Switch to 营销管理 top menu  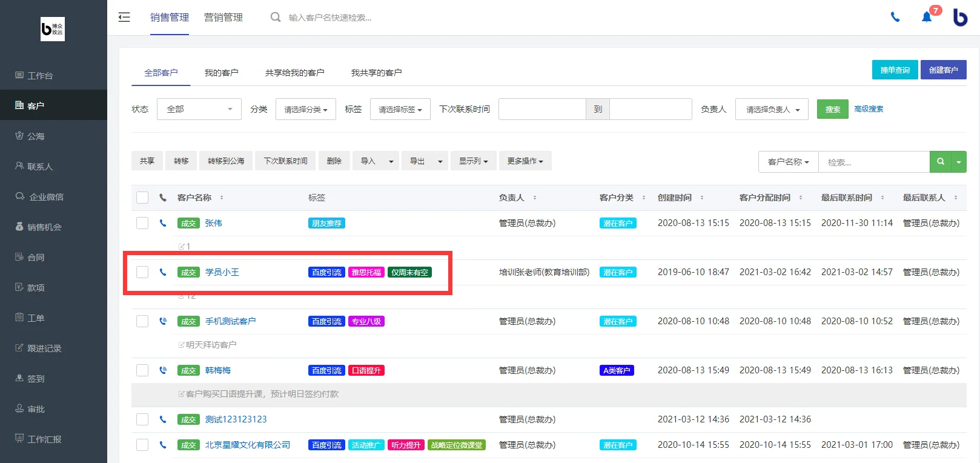pos(223,18)
